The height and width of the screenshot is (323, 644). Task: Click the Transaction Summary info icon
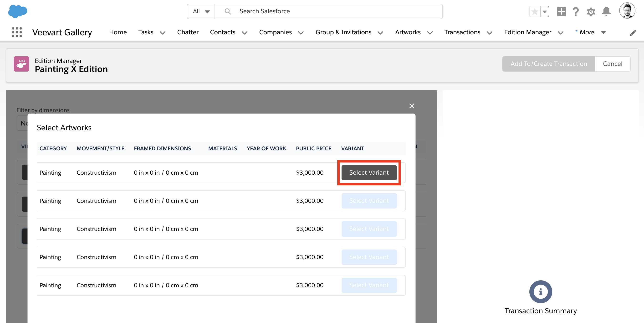pyautogui.click(x=541, y=292)
